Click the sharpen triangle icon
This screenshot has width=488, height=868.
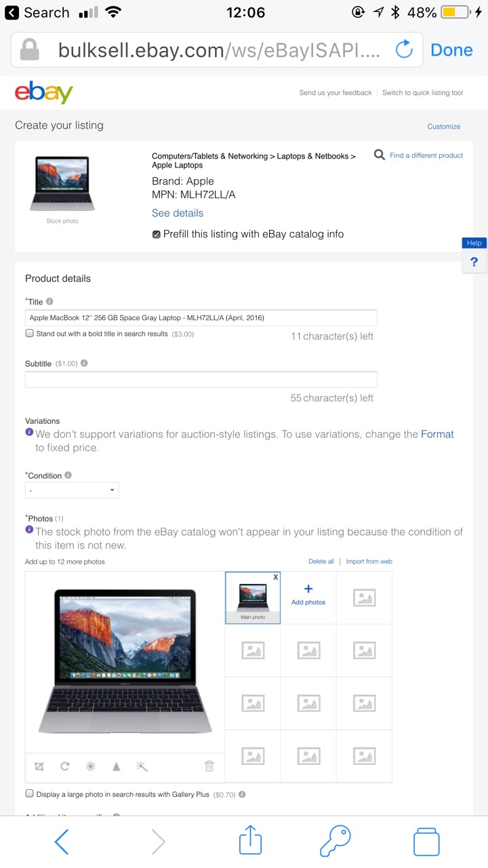(116, 766)
